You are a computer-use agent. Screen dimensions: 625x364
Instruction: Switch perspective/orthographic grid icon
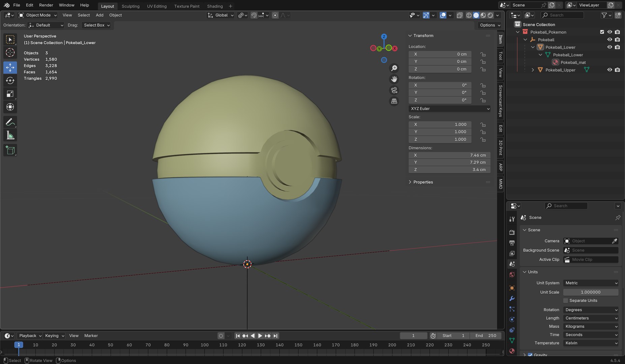(394, 101)
